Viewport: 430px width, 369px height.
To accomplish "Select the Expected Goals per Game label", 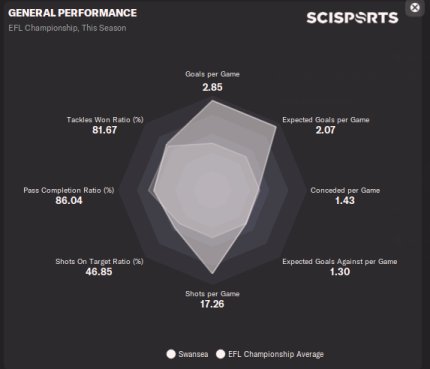I will (326, 120).
